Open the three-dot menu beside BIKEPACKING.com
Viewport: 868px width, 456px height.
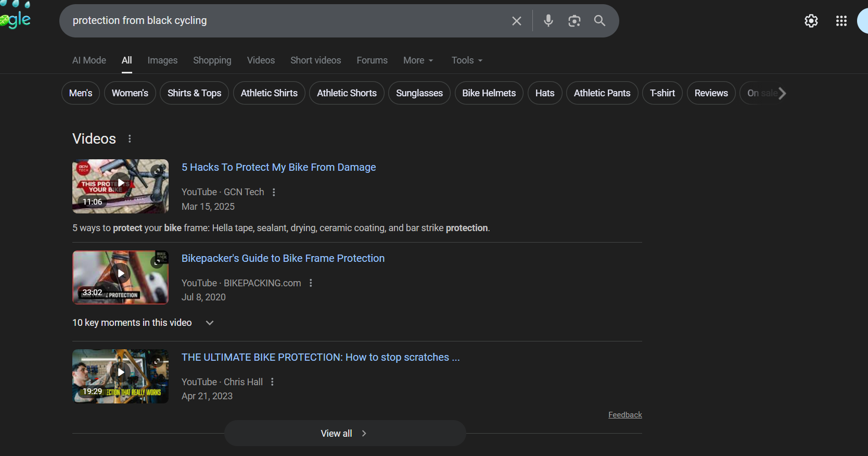pyautogui.click(x=311, y=283)
